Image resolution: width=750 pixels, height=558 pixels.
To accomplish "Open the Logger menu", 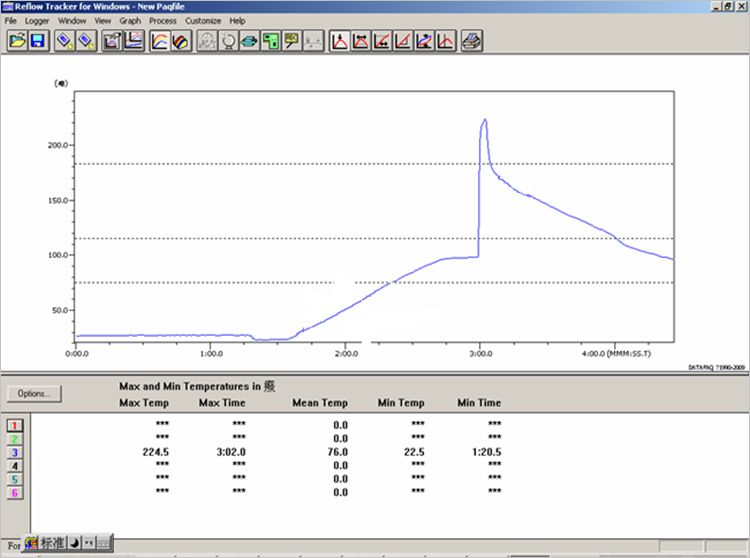I will pos(37,21).
